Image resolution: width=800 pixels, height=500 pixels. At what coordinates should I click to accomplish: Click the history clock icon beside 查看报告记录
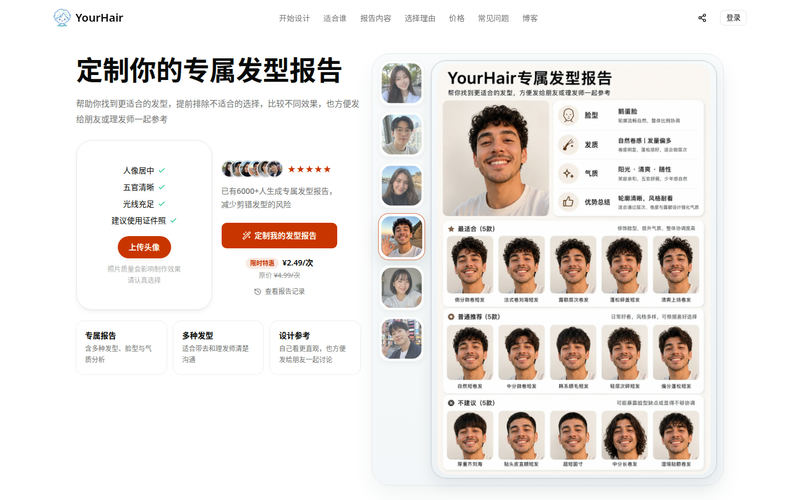258,292
